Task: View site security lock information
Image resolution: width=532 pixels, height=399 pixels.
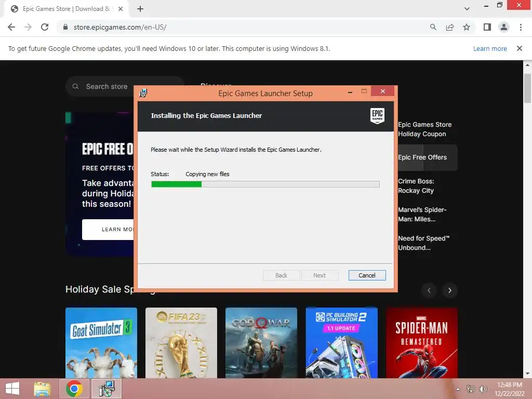Action: pos(65,27)
